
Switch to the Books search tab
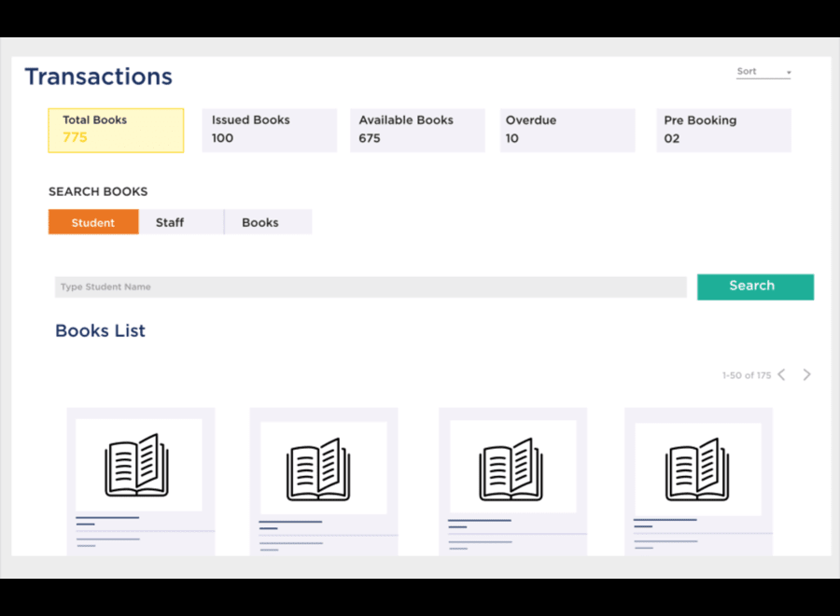click(x=260, y=222)
